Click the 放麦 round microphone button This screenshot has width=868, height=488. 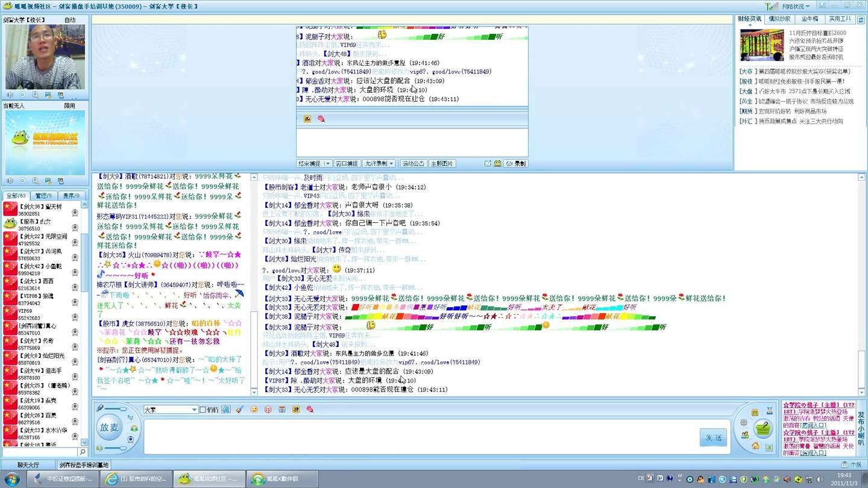pyautogui.click(x=109, y=427)
